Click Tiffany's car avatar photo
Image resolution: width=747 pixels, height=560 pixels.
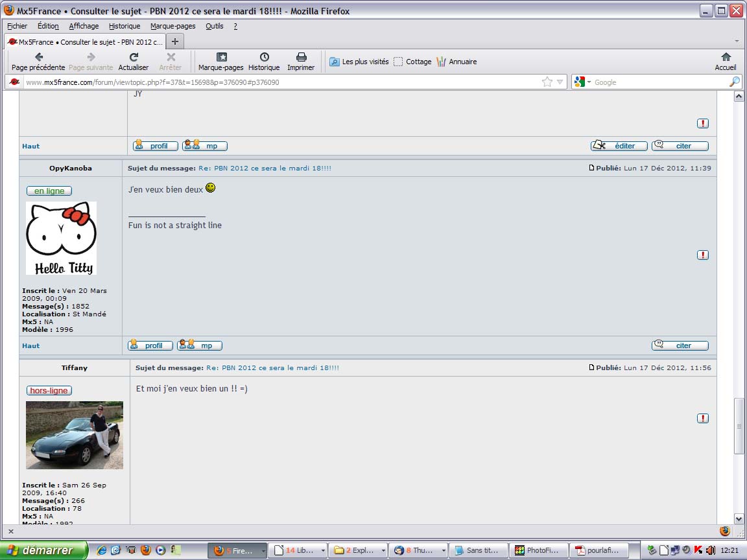tap(75, 436)
